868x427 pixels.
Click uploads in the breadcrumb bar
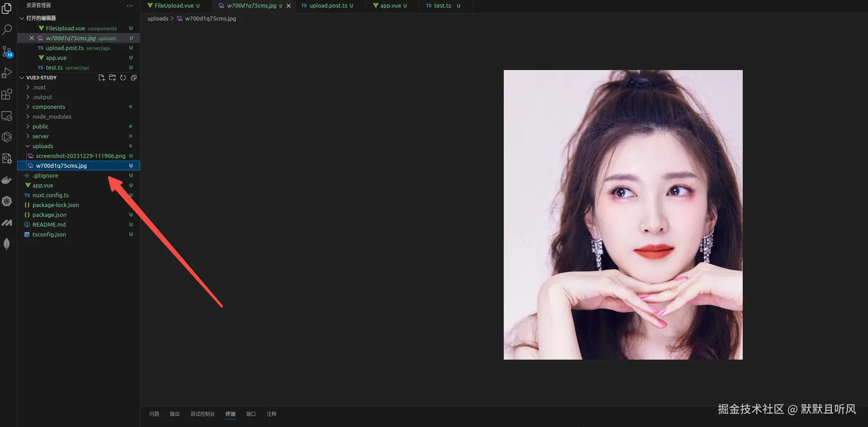point(158,18)
